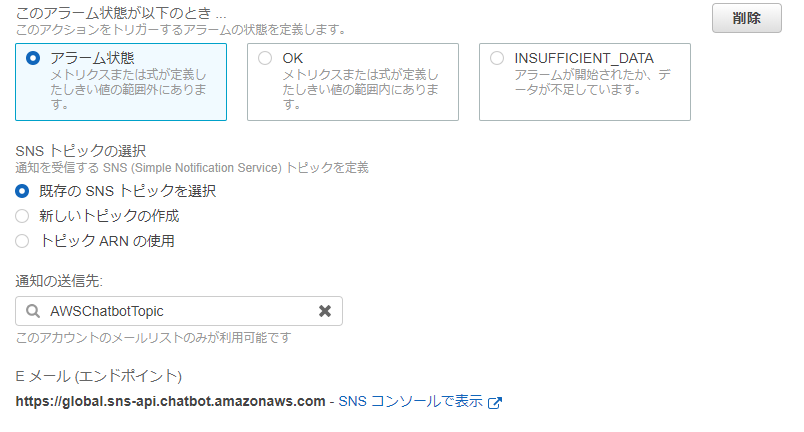
Task: Select the アラーム状態 radio button
Action: coord(33,58)
